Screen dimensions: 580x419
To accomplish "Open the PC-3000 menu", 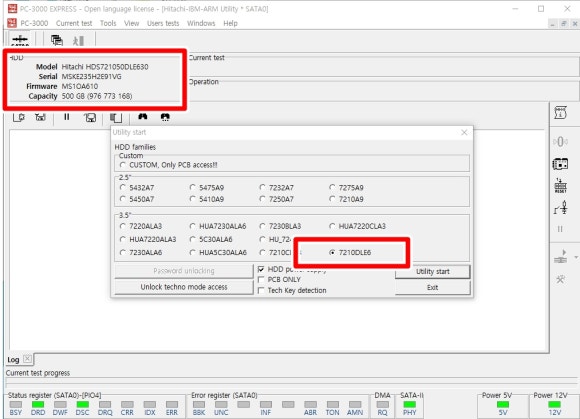I will tap(34, 23).
